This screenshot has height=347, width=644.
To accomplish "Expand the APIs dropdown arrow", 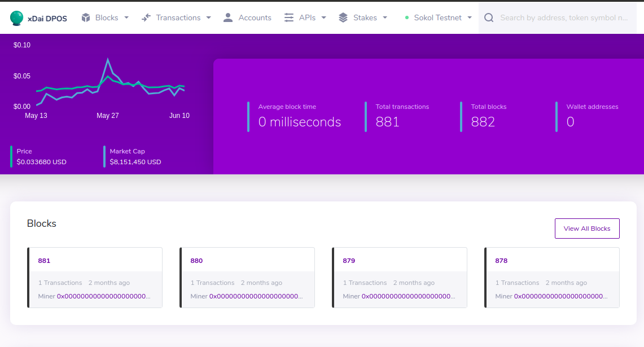I will coord(323,17).
